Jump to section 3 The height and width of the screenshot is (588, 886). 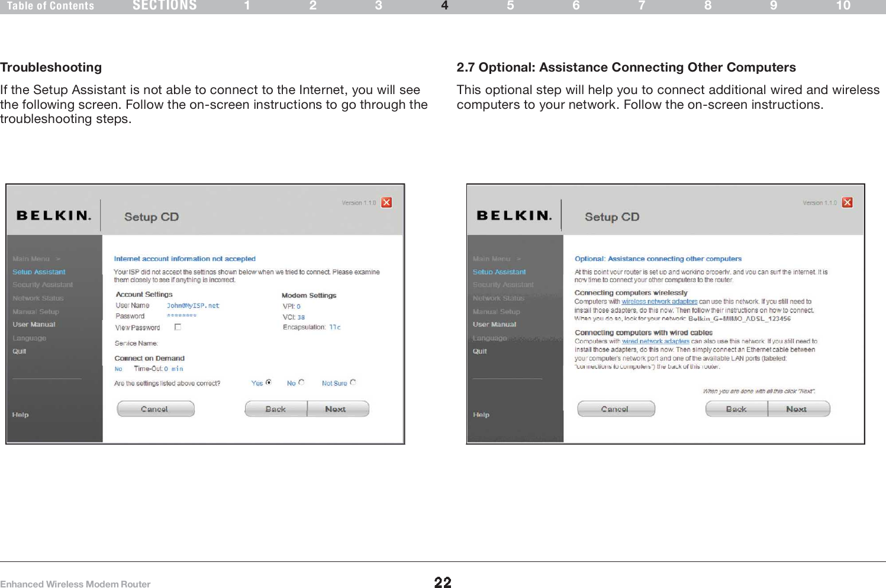pos(379,6)
